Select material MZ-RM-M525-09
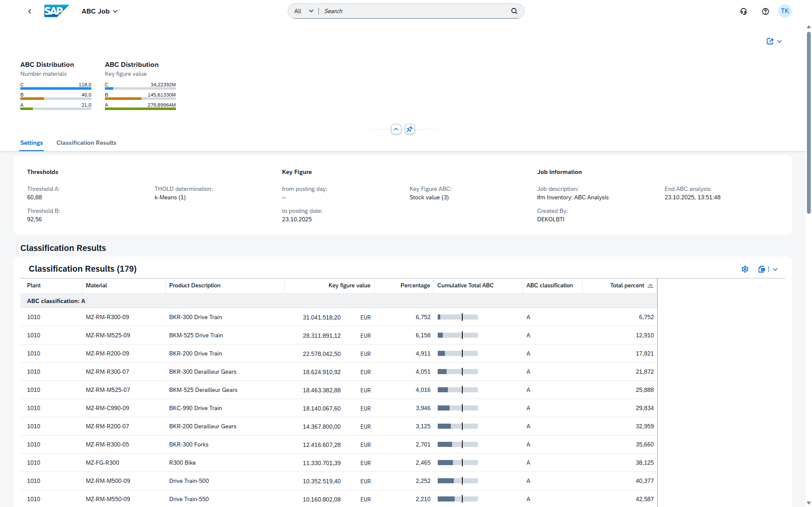Image resolution: width=812 pixels, height=507 pixels. coord(108,335)
